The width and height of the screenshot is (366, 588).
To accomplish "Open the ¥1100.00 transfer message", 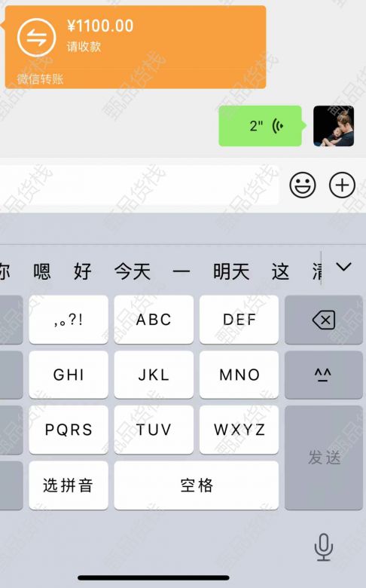I will (136, 47).
